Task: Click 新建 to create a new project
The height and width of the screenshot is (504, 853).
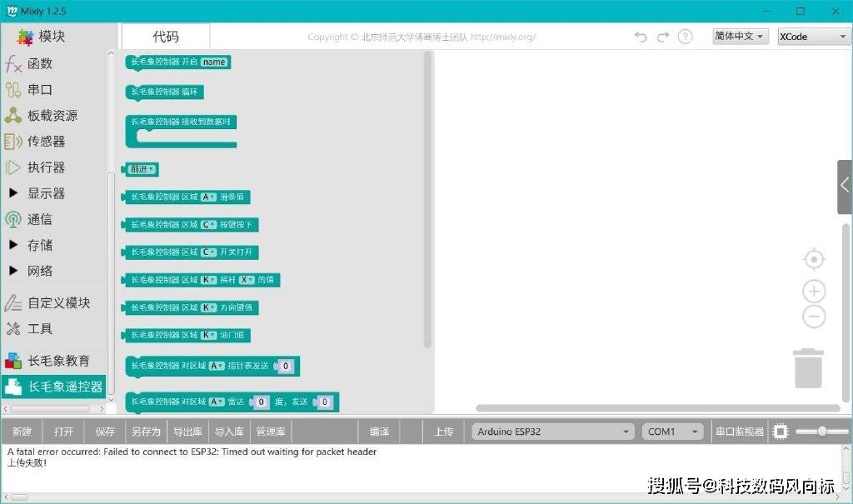Action: pos(22,432)
